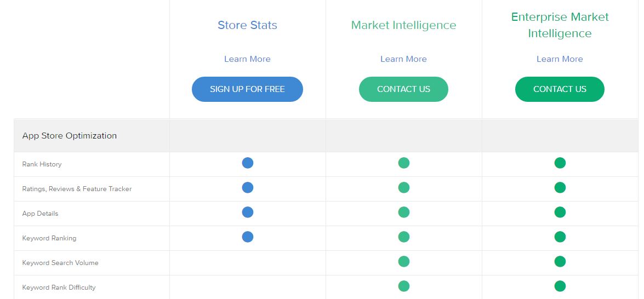The image size is (644, 299).
Task: Click CONTACT US under Enterprise Market Intelligence
Action: 560,89
